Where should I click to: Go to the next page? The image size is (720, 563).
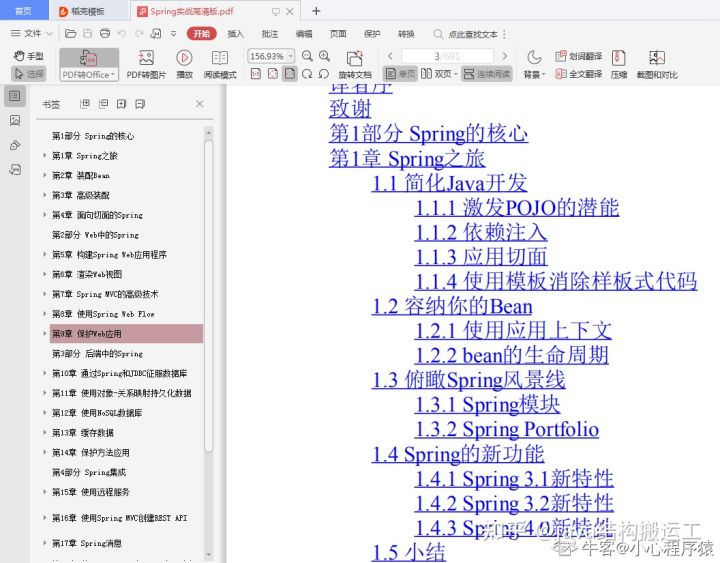pyautogui.click(x=505, y=56)
